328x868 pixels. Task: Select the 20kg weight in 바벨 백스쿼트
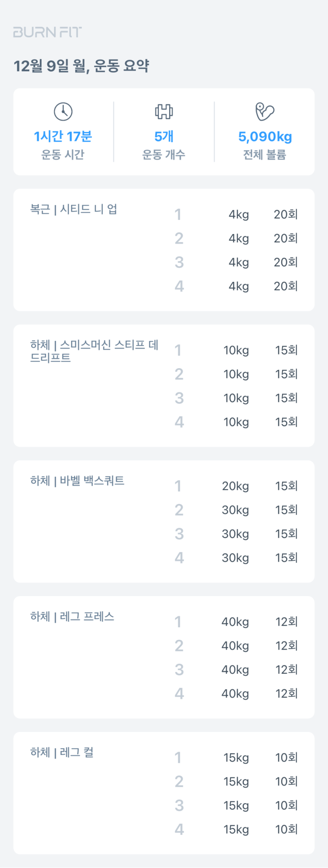(x=235, y=486)
